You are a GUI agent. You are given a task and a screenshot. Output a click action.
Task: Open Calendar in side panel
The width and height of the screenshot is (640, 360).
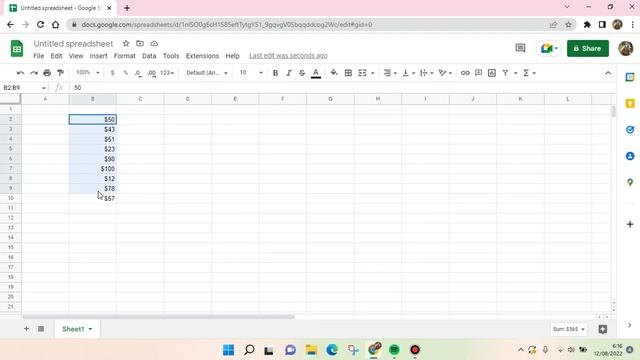point(630,78)
